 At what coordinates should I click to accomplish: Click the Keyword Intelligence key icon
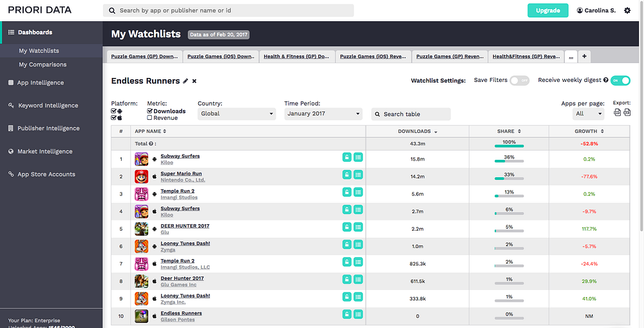[11, 106]
